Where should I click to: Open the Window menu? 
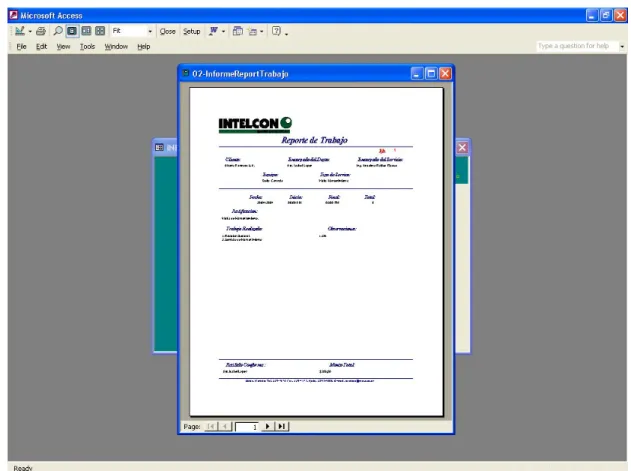click(x=116, y=47)
